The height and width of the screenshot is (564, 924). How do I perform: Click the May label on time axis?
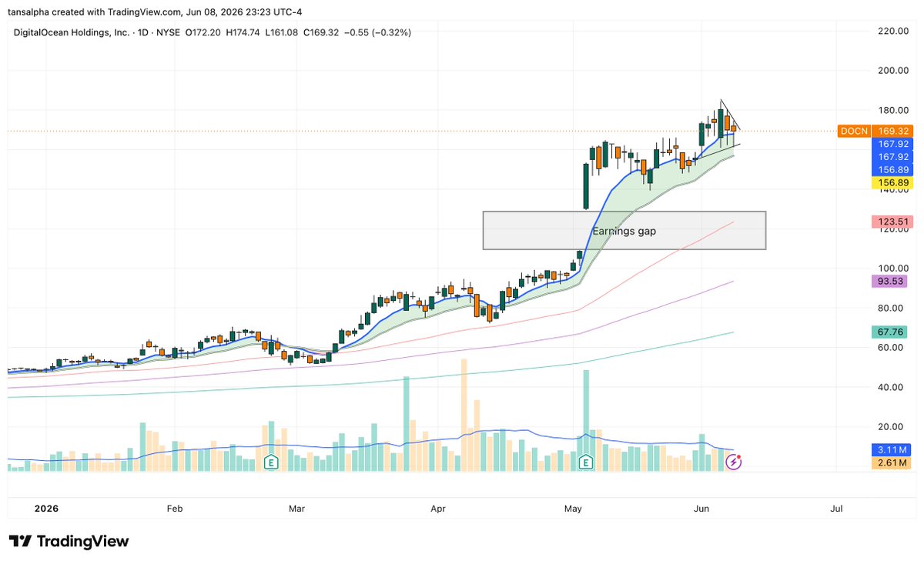pyautogui.click(x=573, y=509)
